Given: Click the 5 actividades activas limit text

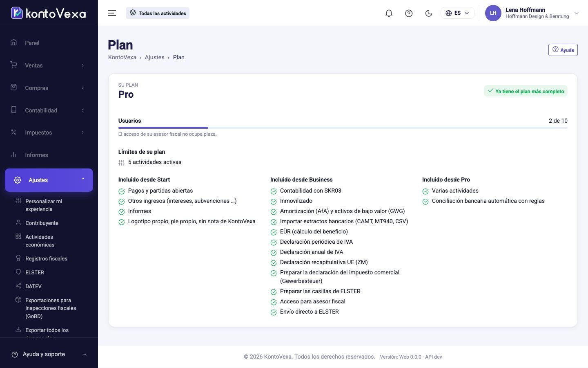Looking at the screenshot, I should [155, 162].
